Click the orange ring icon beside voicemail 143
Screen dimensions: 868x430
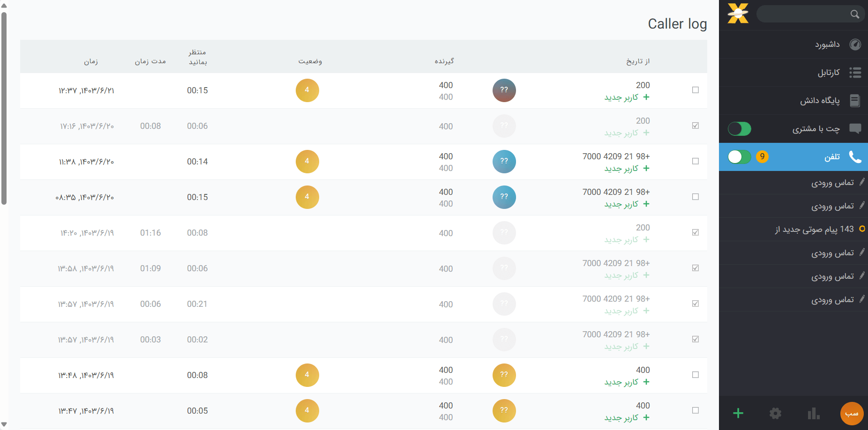862,229
